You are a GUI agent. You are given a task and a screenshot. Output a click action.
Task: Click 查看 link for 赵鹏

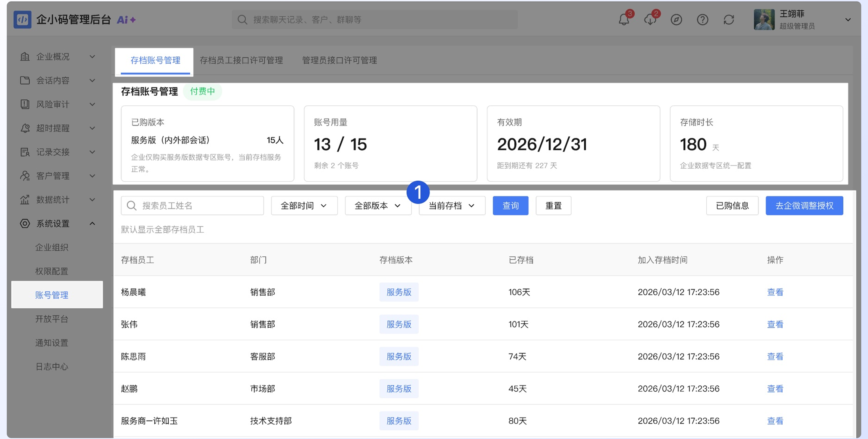pos(775,388)
